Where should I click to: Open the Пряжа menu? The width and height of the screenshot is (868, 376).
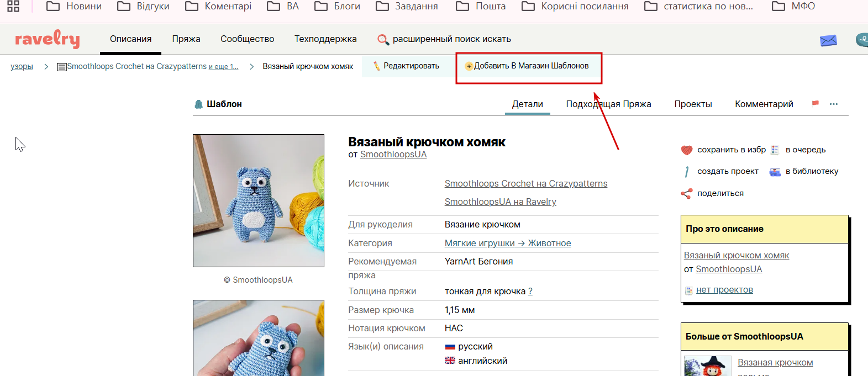pyautogui.click(x=186, y=39)
